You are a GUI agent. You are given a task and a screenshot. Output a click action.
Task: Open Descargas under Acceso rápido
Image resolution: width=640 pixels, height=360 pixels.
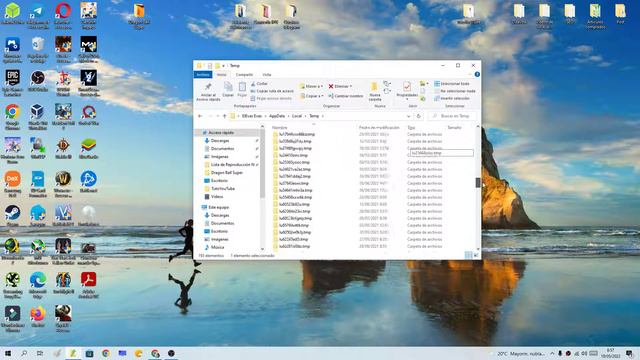coord(220,141)
